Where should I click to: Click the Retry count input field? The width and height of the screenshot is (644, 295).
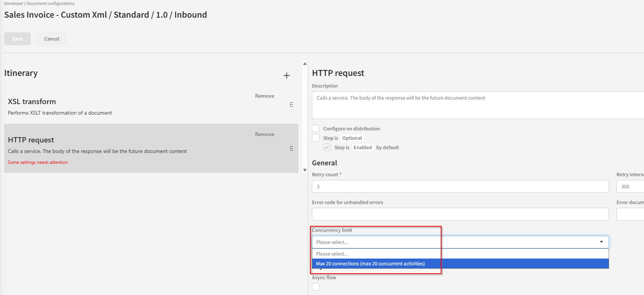pos(460,186)
